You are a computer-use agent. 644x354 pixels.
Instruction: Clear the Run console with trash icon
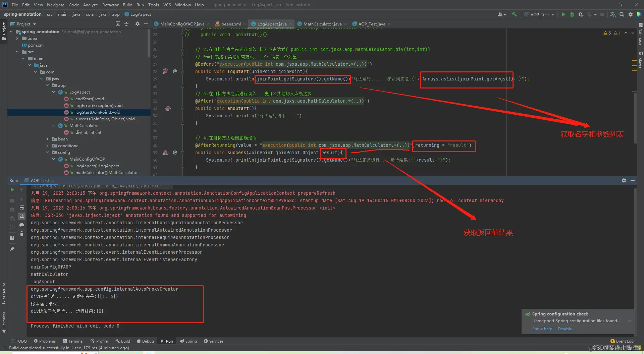[22, 234]
